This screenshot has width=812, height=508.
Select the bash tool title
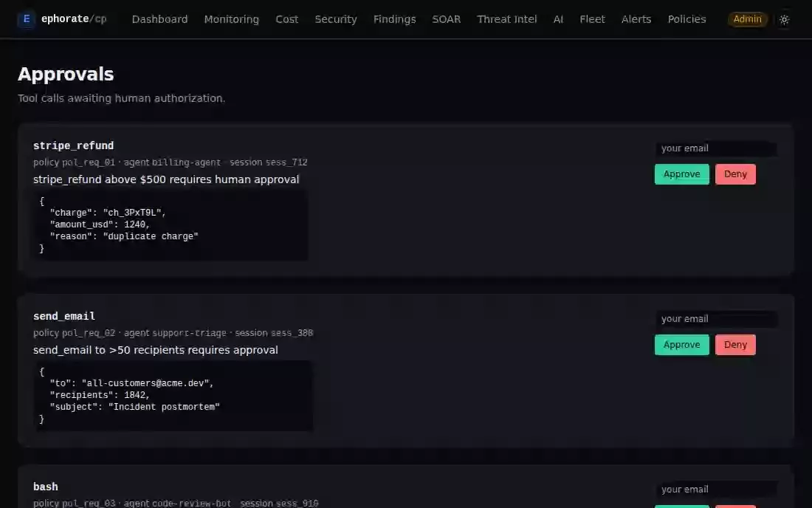[46, 487]
